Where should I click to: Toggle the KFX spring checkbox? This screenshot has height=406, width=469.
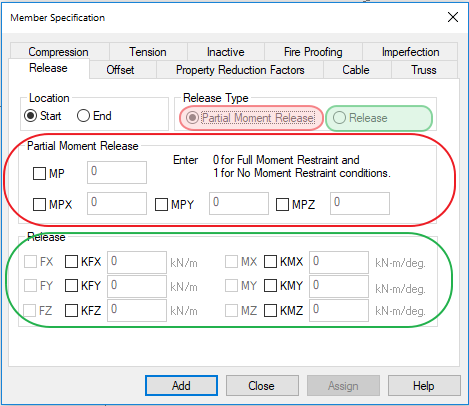[71, 262]
